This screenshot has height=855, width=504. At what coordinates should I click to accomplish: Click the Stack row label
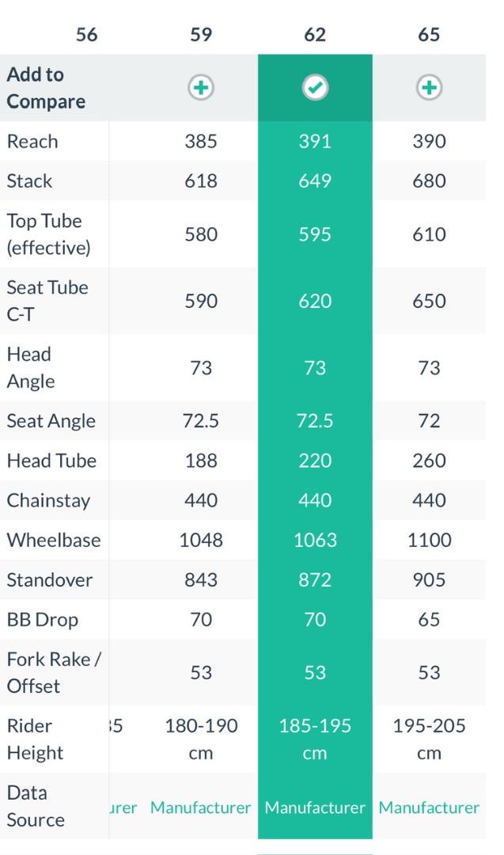click(29, 181)
